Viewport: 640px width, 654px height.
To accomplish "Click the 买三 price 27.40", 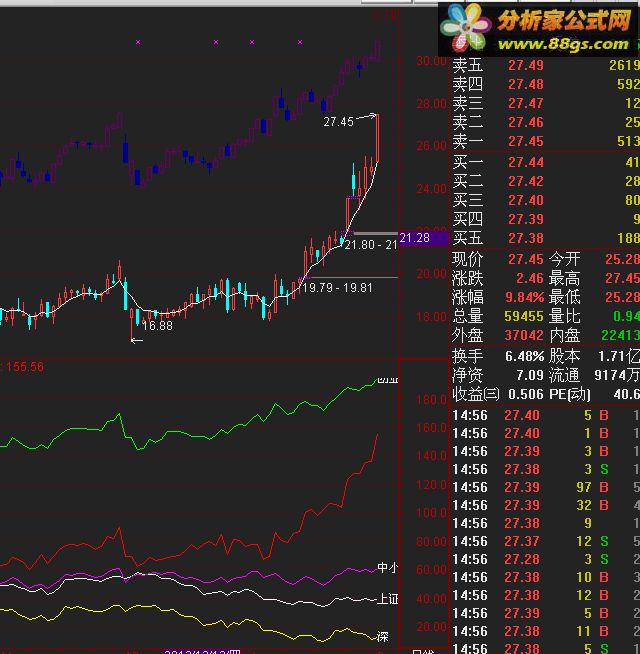I will pos(526,200).
